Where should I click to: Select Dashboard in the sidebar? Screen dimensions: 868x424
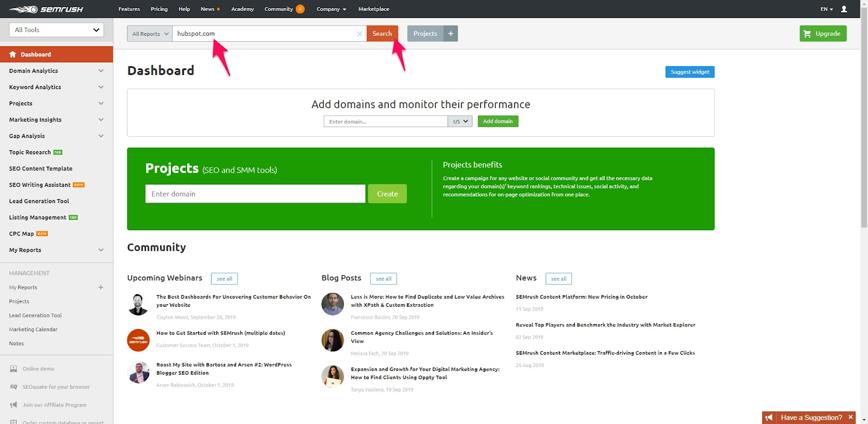pos(56,54)
